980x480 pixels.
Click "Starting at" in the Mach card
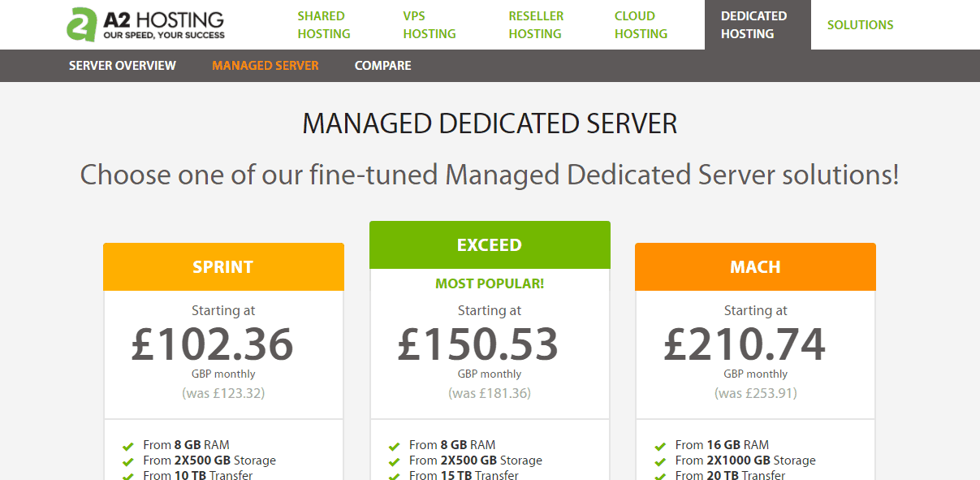tap(755, 311)
